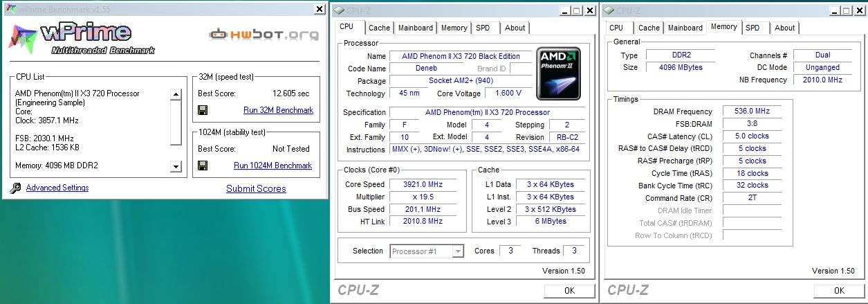The image size is (868, 304).
Task: Click the Bank Cycle Time value 32 clocks
Action: 754,186
